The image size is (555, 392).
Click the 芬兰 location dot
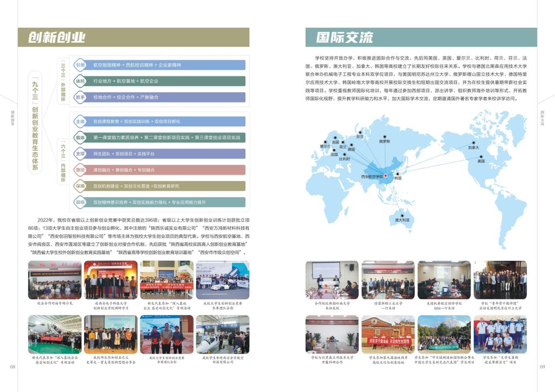[x=360, y=132]
